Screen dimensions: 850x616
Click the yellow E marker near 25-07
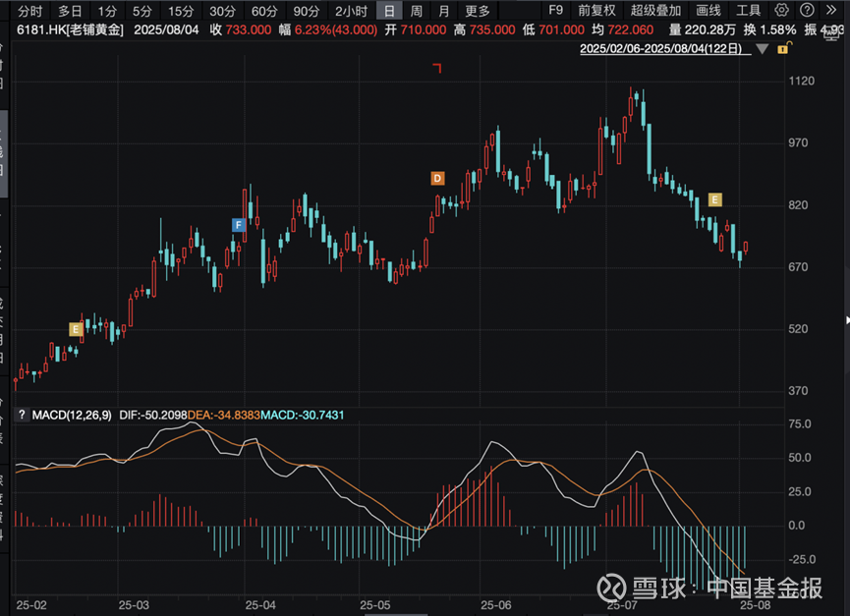pos(715,199)
